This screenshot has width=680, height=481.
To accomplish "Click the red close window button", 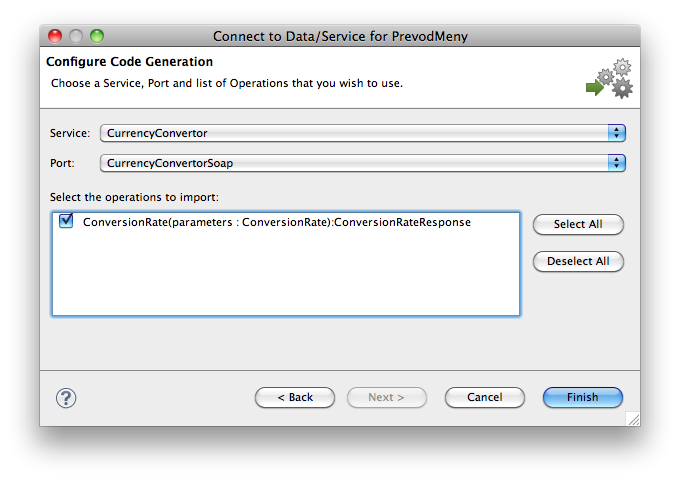I will coord(55,36).
